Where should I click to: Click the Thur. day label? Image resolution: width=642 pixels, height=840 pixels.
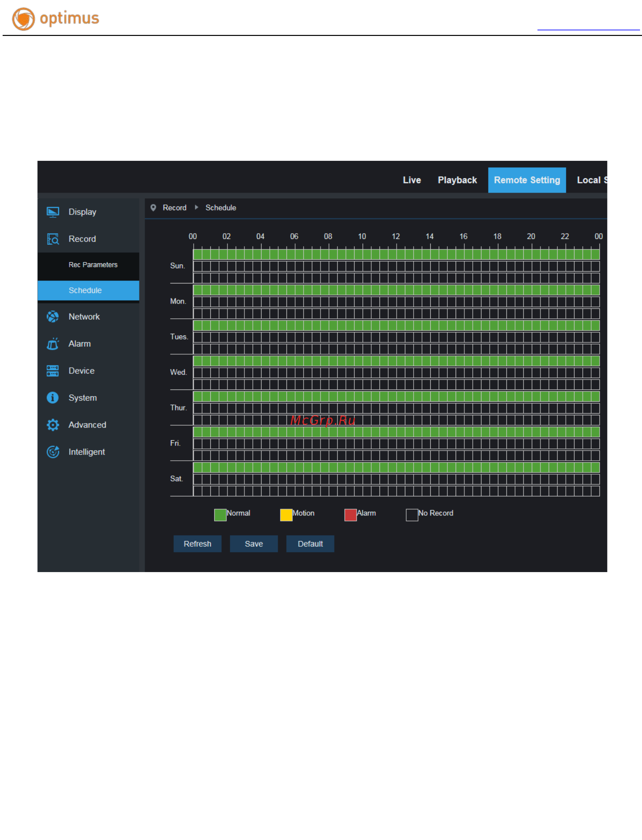pyautogui.click(x=178, y=408)
